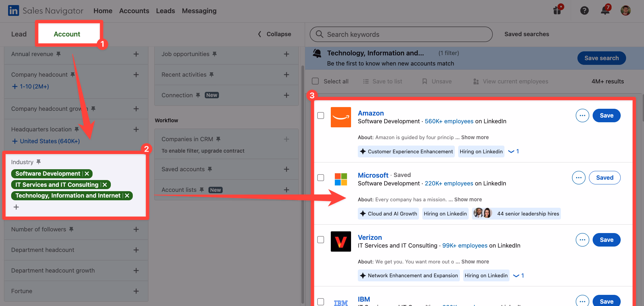Viewport: 644px width, 306px height.
Task: Go to the Home menu
Action: coord(103,11)
